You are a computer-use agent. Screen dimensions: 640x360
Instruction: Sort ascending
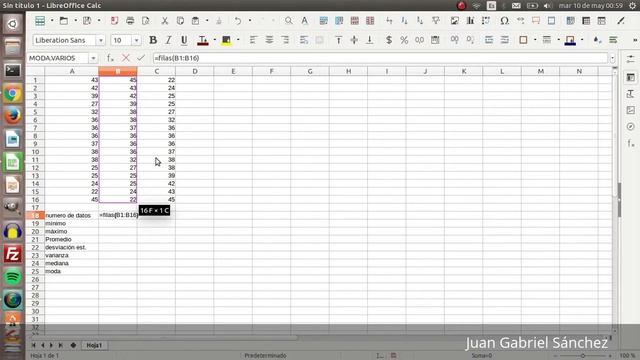[x=404, y=20]
